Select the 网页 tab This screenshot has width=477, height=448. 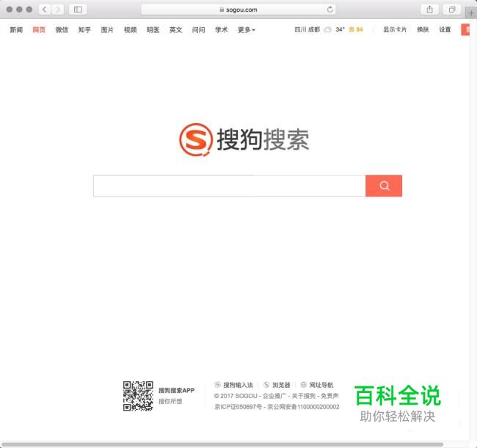tap(39, 29)
